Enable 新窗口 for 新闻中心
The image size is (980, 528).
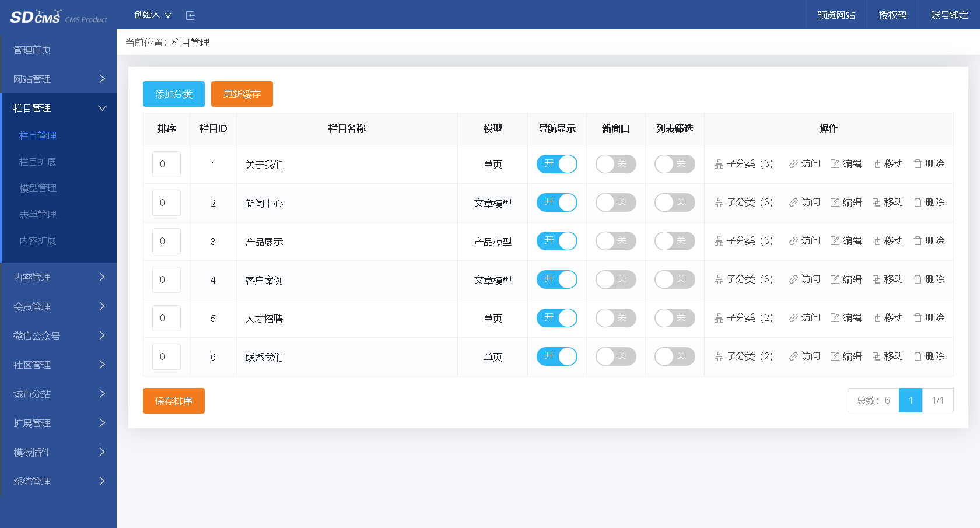(x=615, y=202)
